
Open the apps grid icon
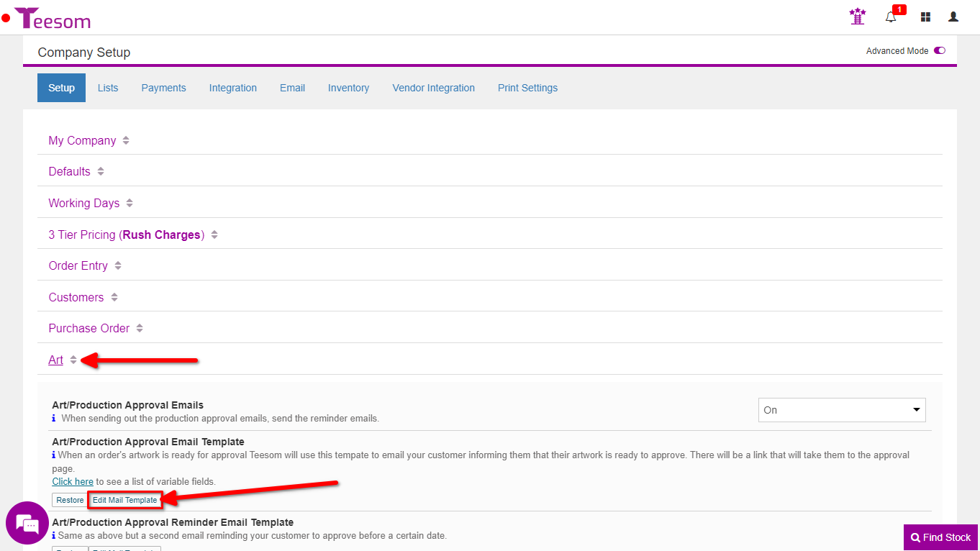(x=925, y=17)
